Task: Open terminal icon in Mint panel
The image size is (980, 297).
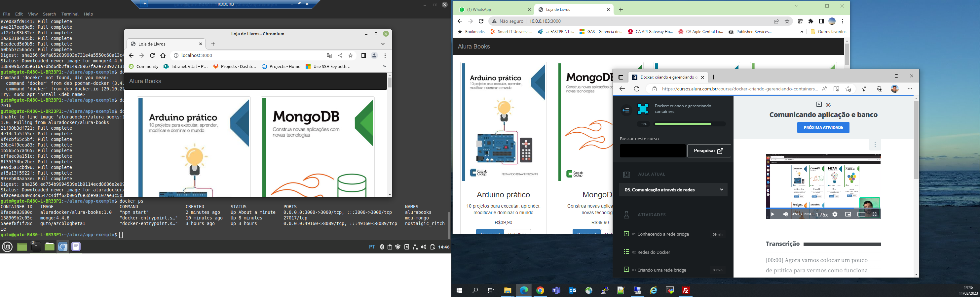Action: [x=35, y=247]
